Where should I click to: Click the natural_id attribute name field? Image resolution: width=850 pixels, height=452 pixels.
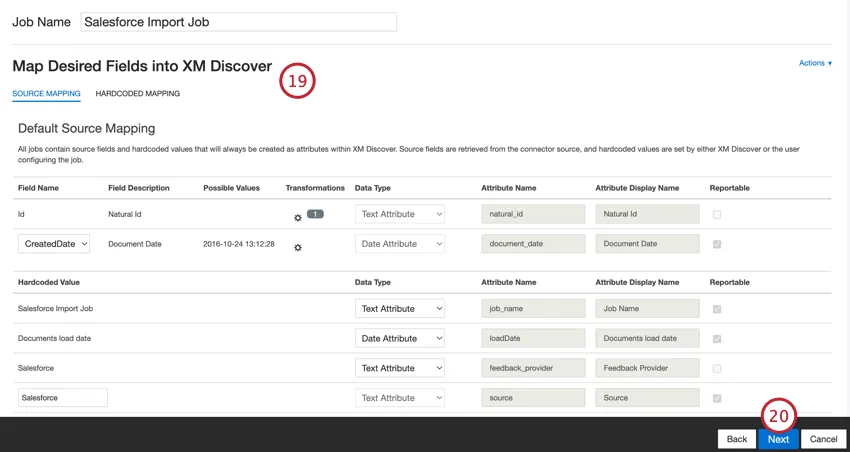point(532,214)
